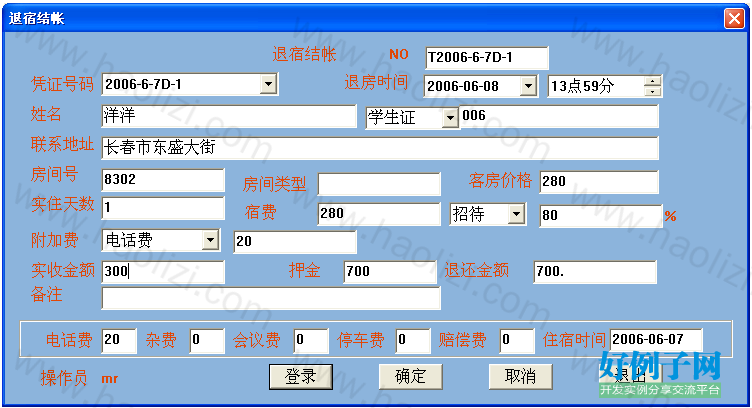752x408 pixels.
Task: Click the 操作员 label
Action: 63,378
